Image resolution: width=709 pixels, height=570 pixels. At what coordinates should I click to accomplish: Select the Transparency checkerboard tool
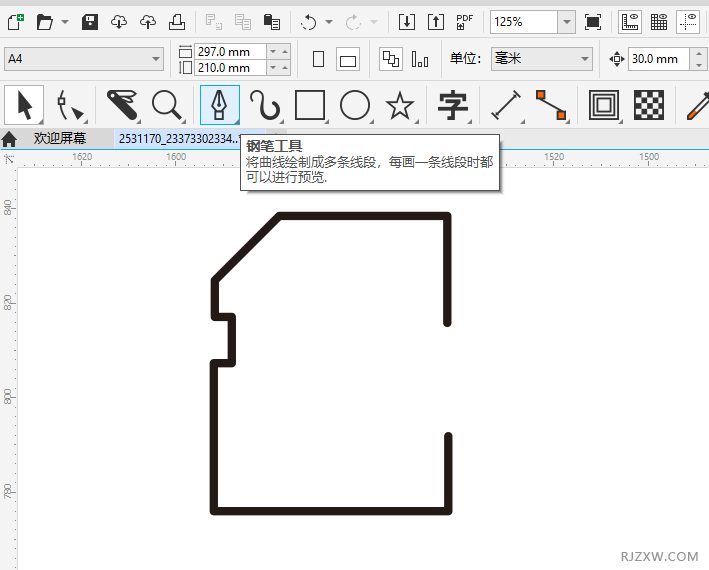[x=651, y=104]
